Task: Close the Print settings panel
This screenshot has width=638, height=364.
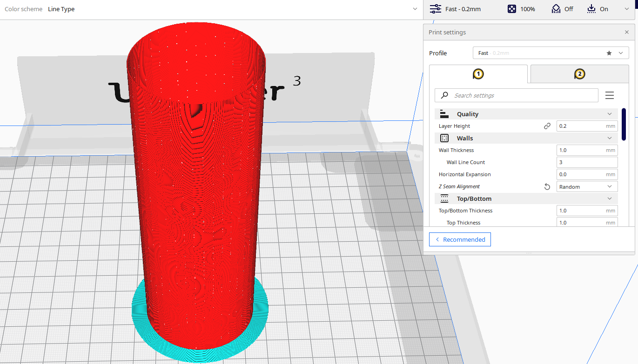Action: (x=627, y=33)
